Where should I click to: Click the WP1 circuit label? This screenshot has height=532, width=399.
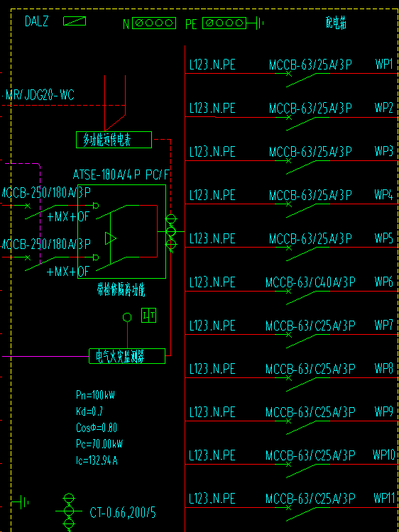point(384,64)
